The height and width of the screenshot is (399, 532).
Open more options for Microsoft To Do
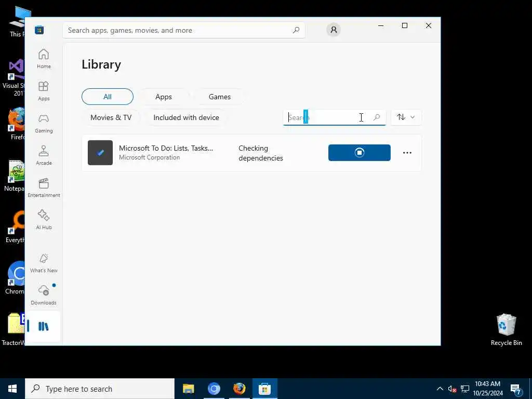point(407,153)
